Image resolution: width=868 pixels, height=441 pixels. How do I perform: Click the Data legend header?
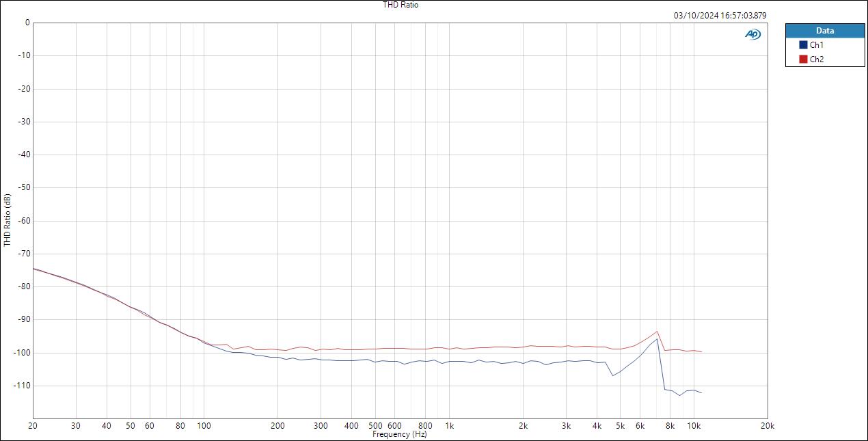[x=825, y=30]
